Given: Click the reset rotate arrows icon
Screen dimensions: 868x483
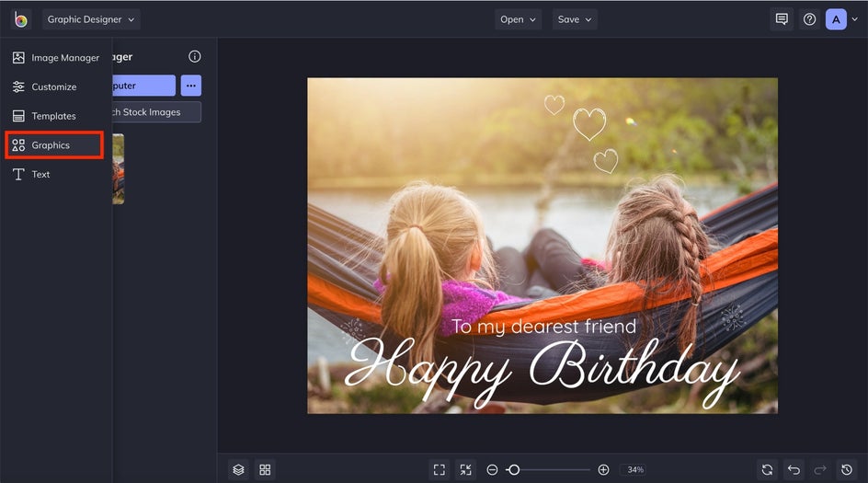Looking at the screenshot, I should tap(767, 470).
